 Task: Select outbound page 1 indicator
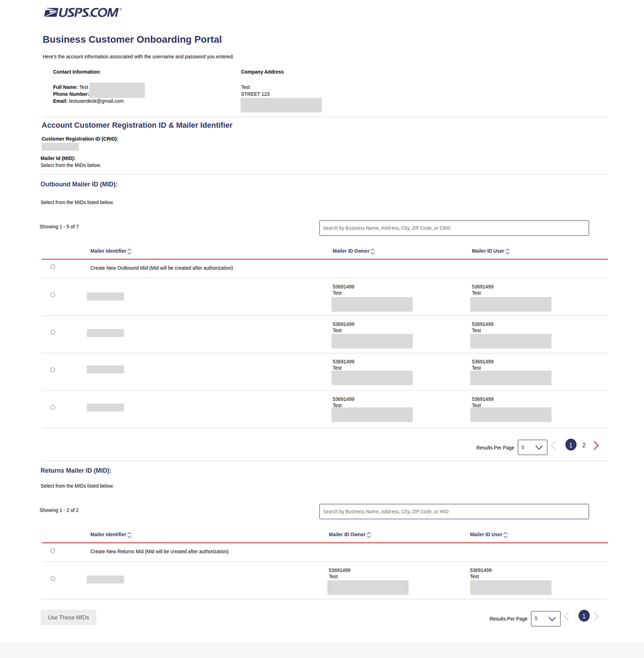(x=571, y=445)
